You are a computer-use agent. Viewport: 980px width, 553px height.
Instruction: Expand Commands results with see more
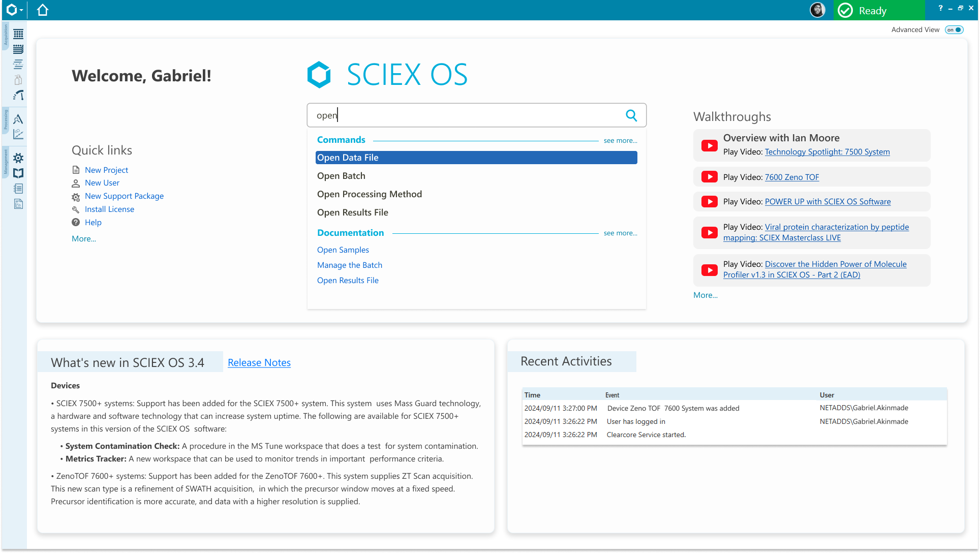[620, 141]
